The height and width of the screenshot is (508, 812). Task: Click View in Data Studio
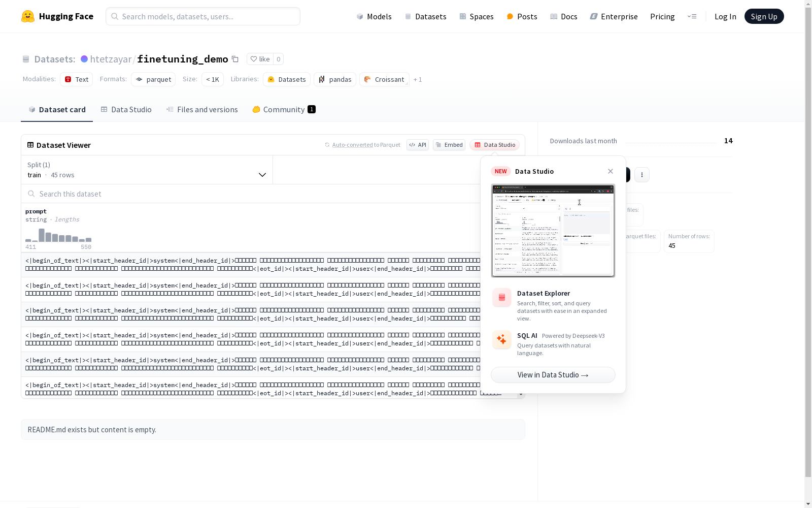pos(553,375)
